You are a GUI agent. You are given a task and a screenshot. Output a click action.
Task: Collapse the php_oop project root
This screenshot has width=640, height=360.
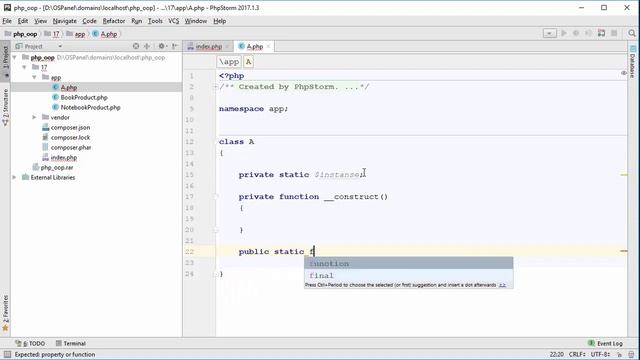tap(15, 58)
